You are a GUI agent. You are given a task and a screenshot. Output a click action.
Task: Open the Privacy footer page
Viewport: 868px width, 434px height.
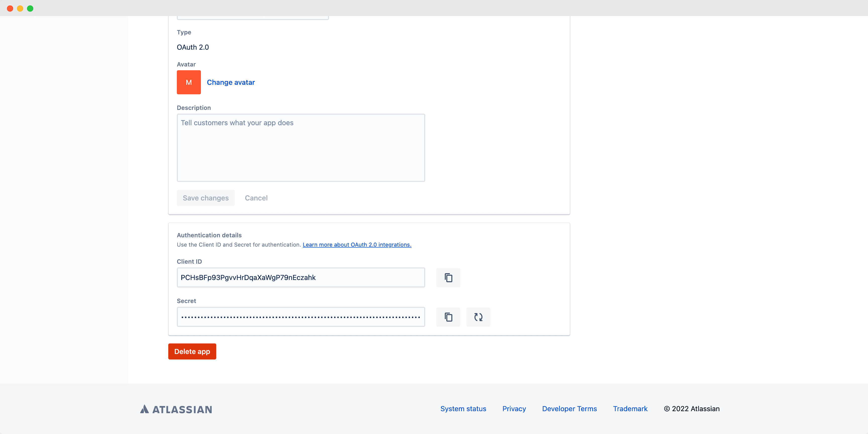pos(514,408)
